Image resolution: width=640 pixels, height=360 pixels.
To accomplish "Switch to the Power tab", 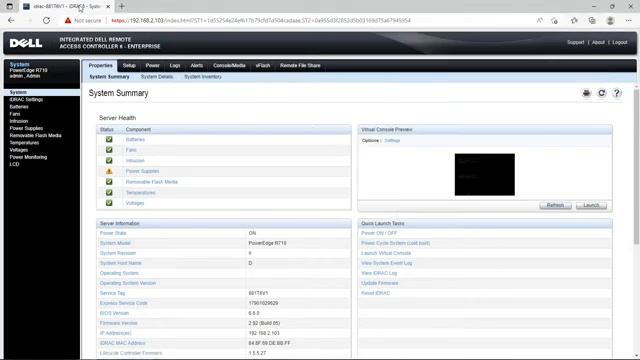I will (x=153, y=66).
